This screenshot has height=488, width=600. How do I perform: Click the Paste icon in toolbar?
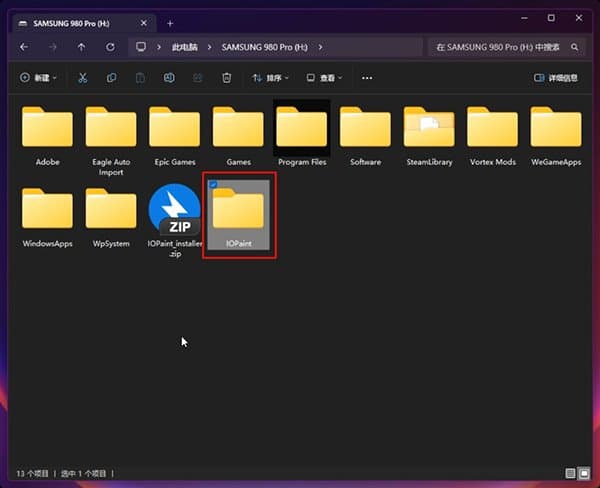pyautogui.click(x=140, y=78)
